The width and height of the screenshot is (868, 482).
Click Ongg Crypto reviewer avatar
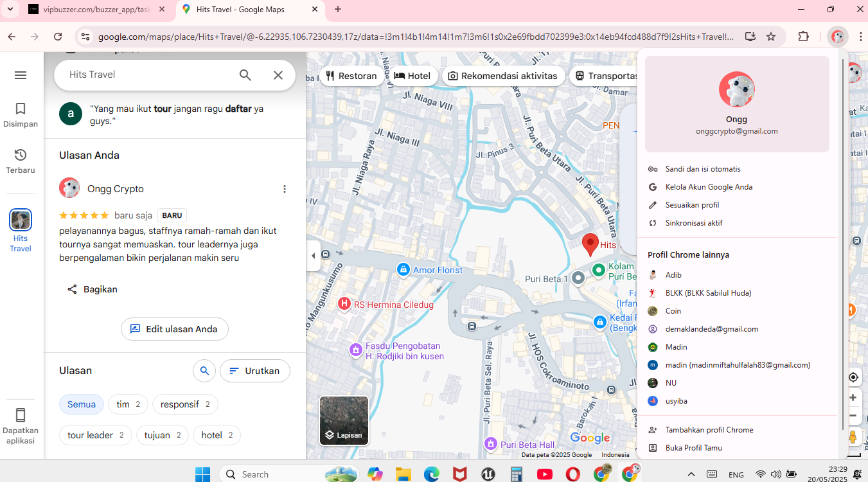click(69, 188)
